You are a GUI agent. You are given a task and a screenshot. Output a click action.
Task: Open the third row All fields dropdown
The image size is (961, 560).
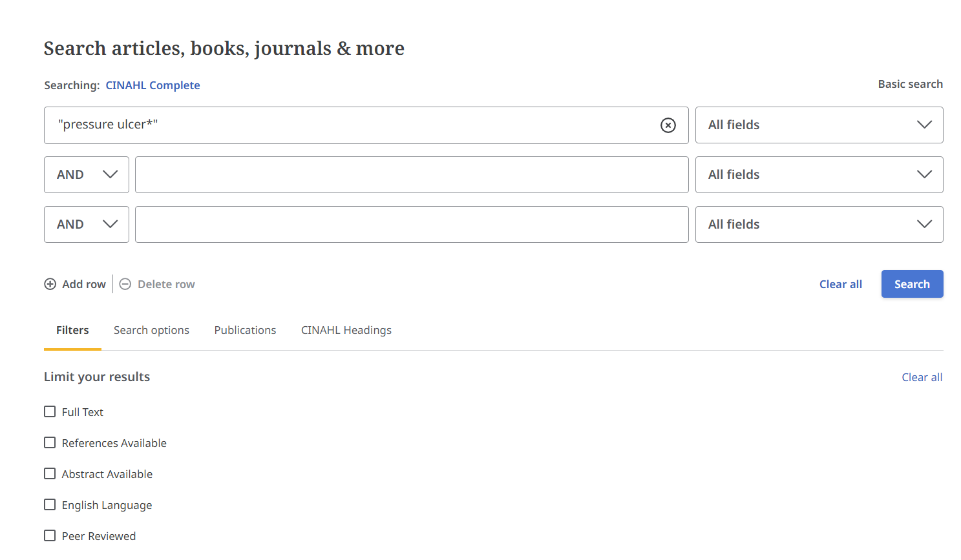tap(818, 225)
